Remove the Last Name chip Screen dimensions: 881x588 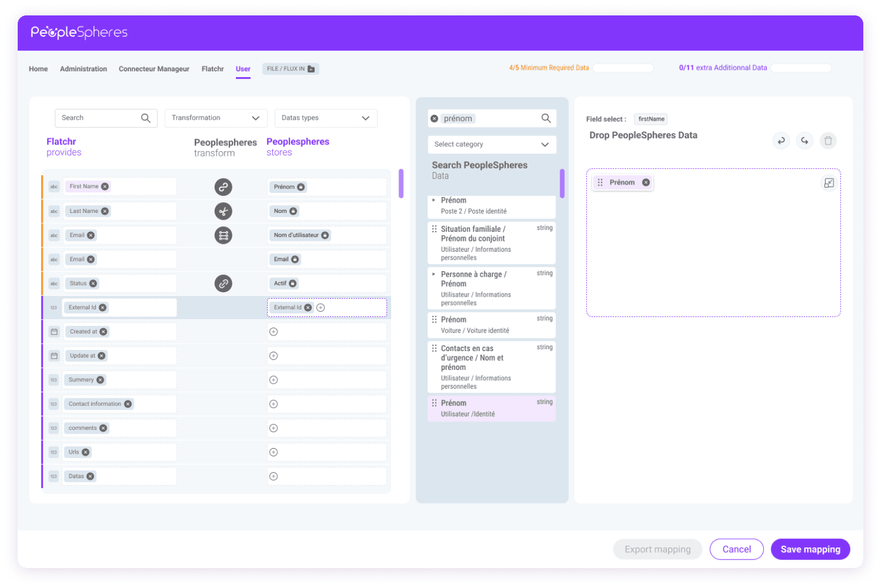point(105,211)
